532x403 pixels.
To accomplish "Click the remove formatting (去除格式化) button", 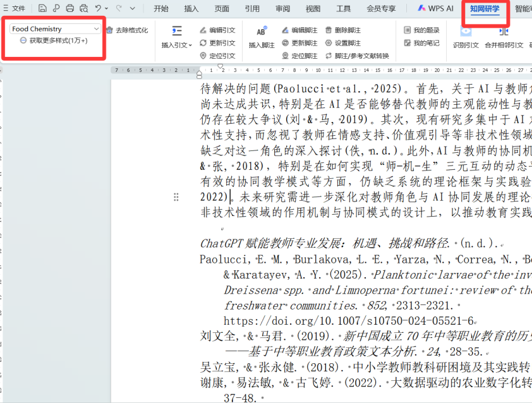I will (127, 30).
